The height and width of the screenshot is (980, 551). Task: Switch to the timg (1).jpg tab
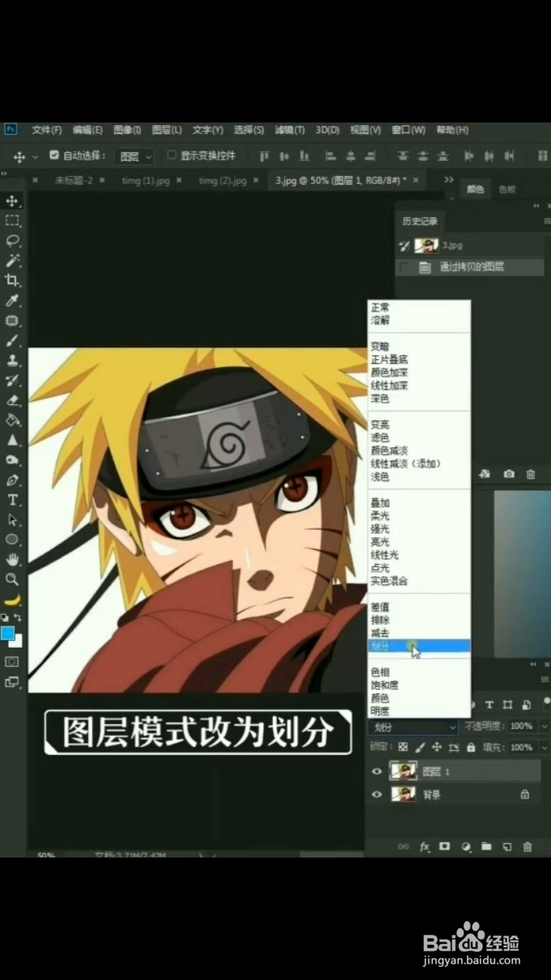tap(146, 181)
